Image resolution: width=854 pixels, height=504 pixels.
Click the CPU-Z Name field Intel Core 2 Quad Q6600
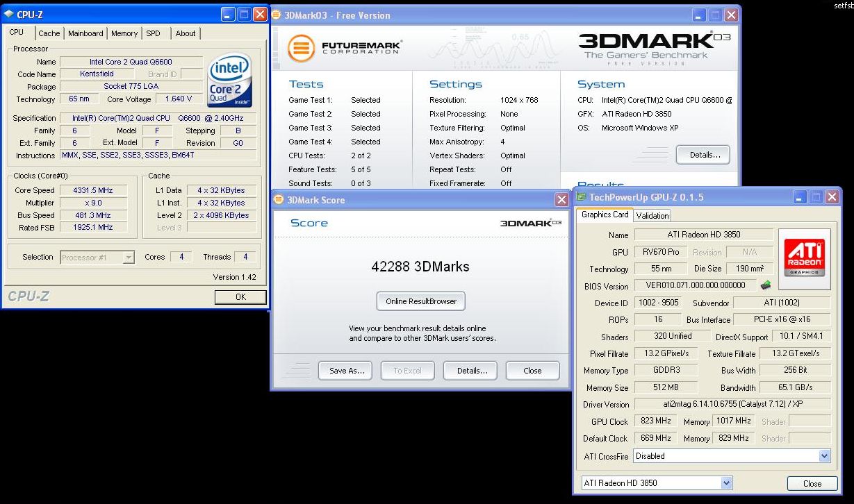tap(131, 62)
